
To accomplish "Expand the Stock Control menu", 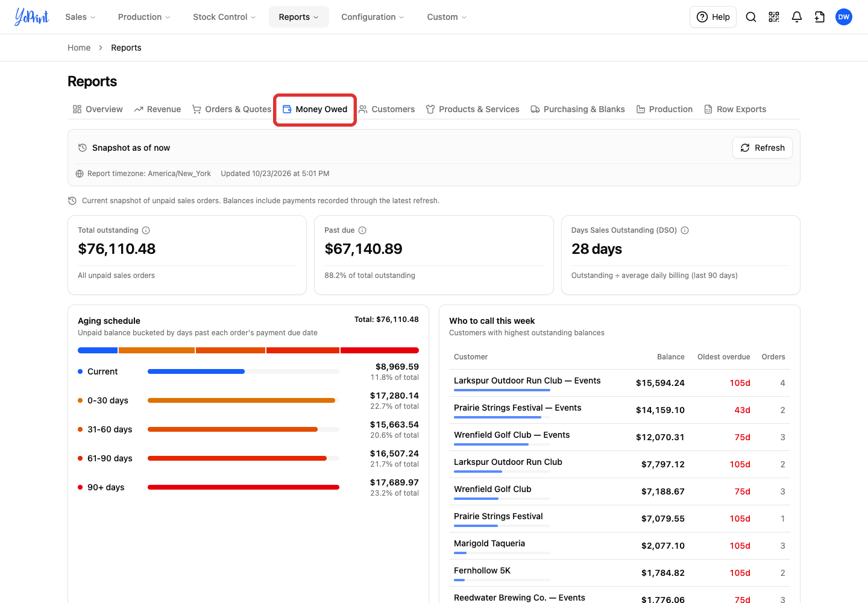I will (224, 17).
